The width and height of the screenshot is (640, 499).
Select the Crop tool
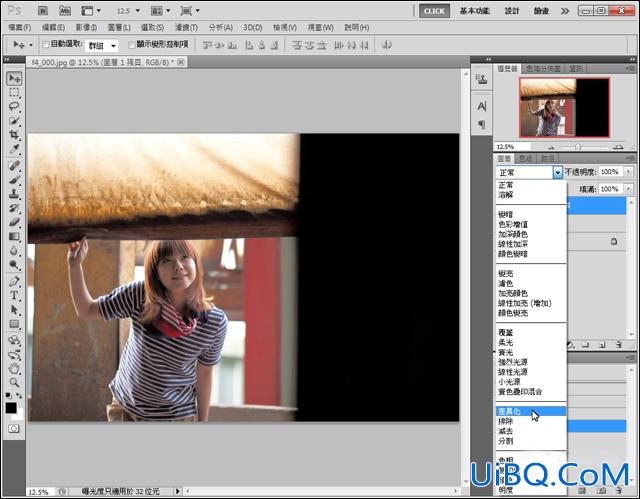14,135
